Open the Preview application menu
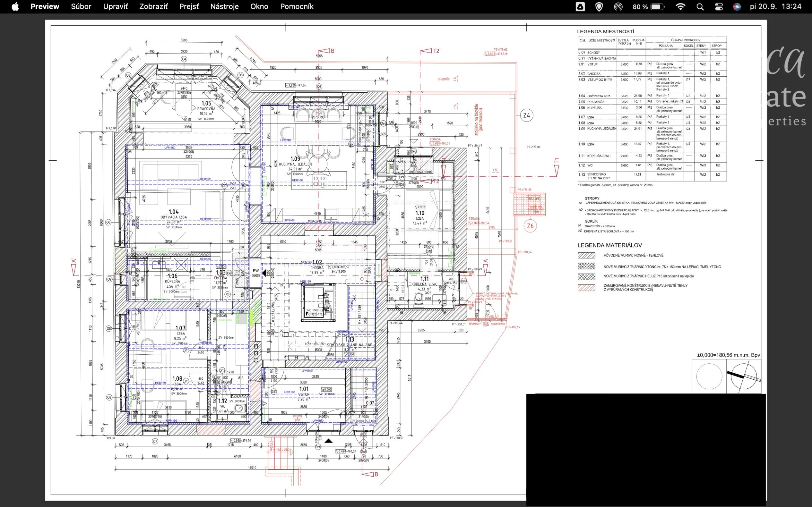Viewport: 812px width, 507px height. [45, 7]
